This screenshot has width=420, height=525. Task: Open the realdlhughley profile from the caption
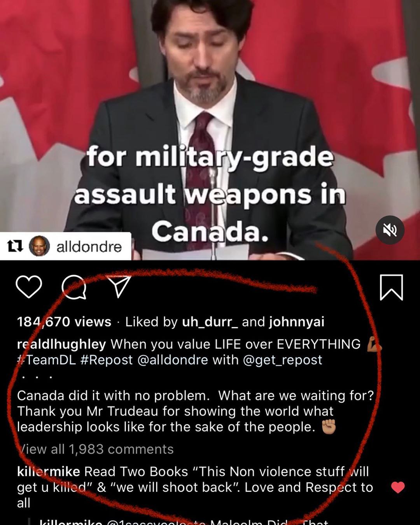pos(61,344)
